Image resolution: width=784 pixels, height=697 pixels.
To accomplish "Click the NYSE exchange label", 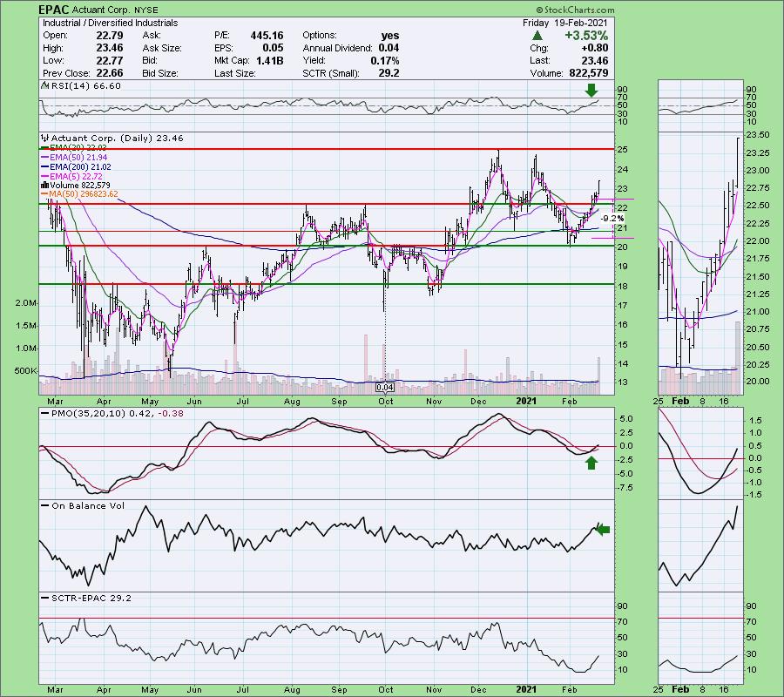I will (x=146, y=10).
